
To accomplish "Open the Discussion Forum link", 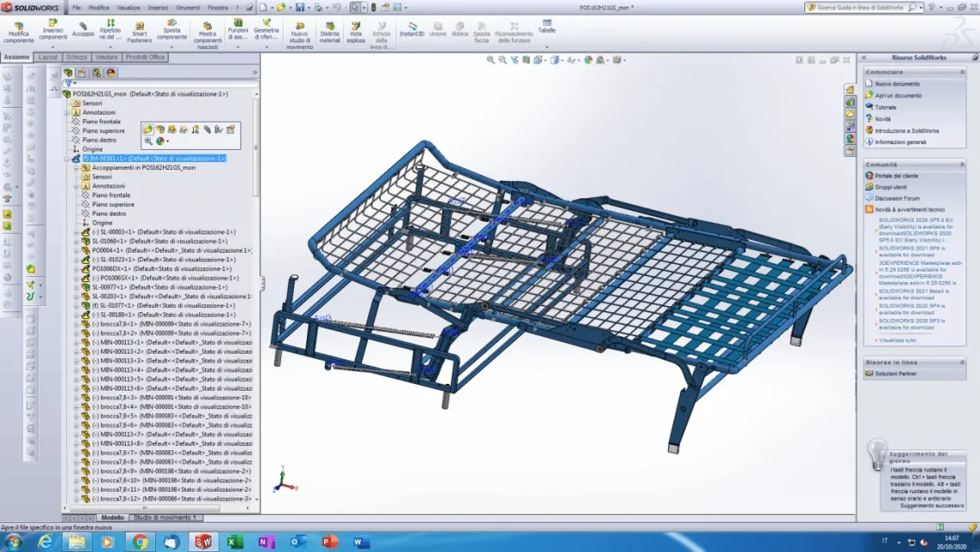I will (x=897, y=198).
